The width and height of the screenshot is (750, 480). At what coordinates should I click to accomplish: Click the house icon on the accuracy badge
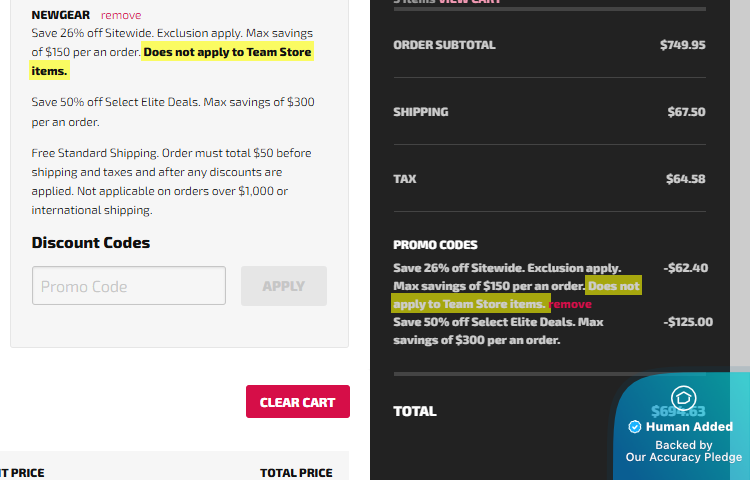click(x=683, y=397)
